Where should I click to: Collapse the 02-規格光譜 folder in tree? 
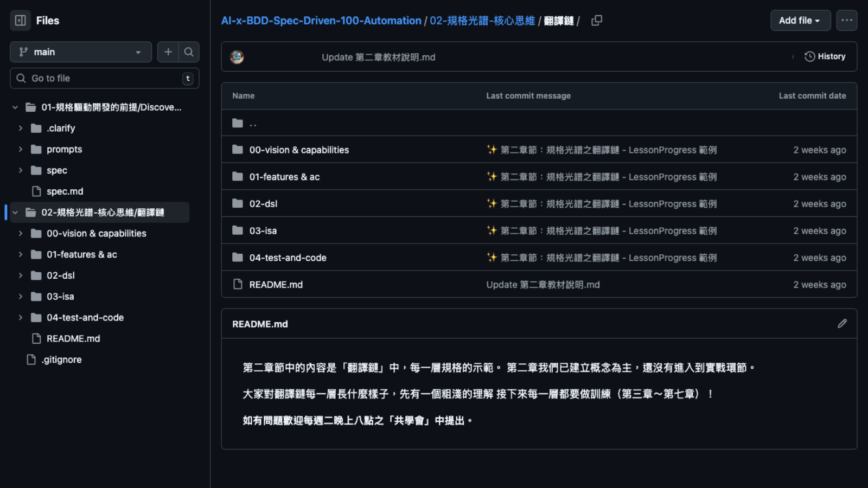click(x=15, y=213)
